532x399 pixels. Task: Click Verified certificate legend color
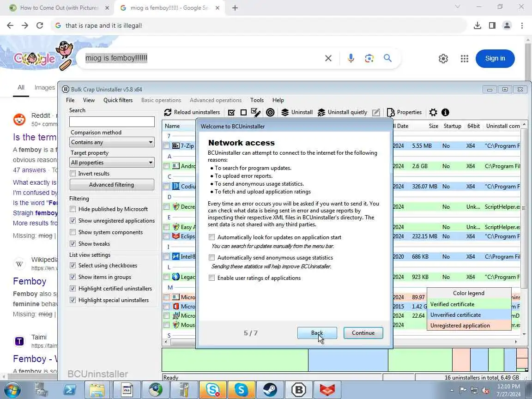[x=469, y=304]
